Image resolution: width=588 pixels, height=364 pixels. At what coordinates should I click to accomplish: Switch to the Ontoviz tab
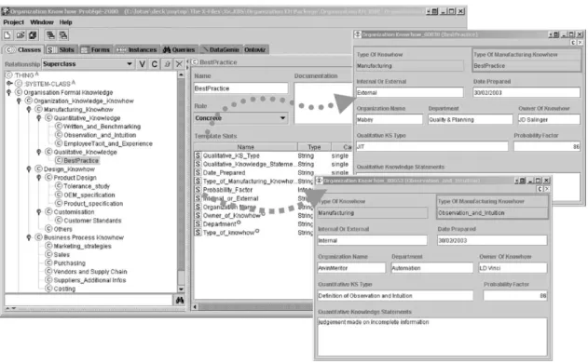(255, 49)
